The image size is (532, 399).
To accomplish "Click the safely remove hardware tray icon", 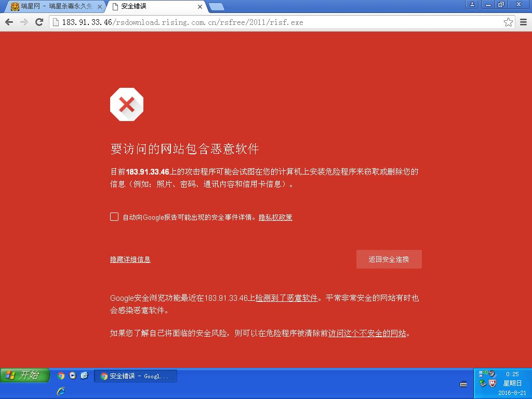I will pyautogui.click(x=483, y=384).
